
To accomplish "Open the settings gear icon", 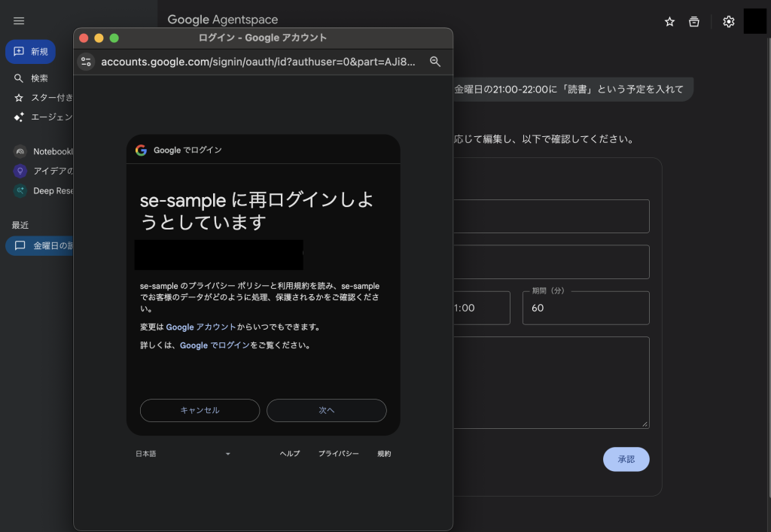I will (x=728, y=22).
